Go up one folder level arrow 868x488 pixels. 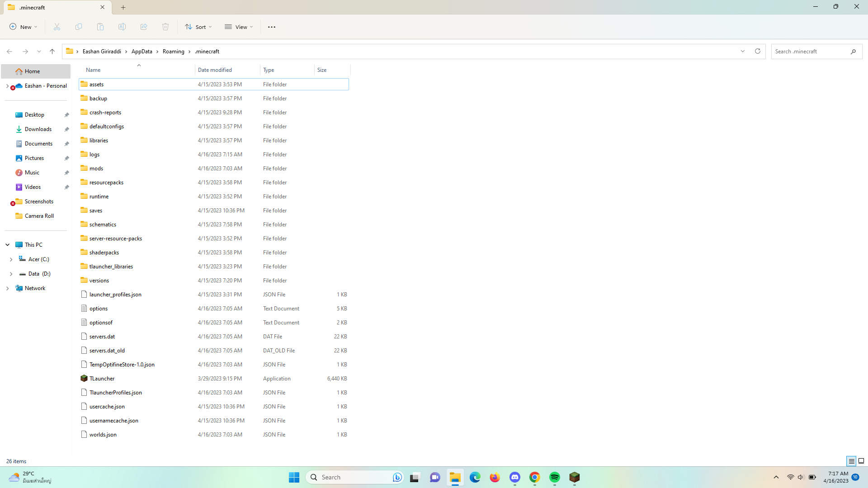pos(52,52)
